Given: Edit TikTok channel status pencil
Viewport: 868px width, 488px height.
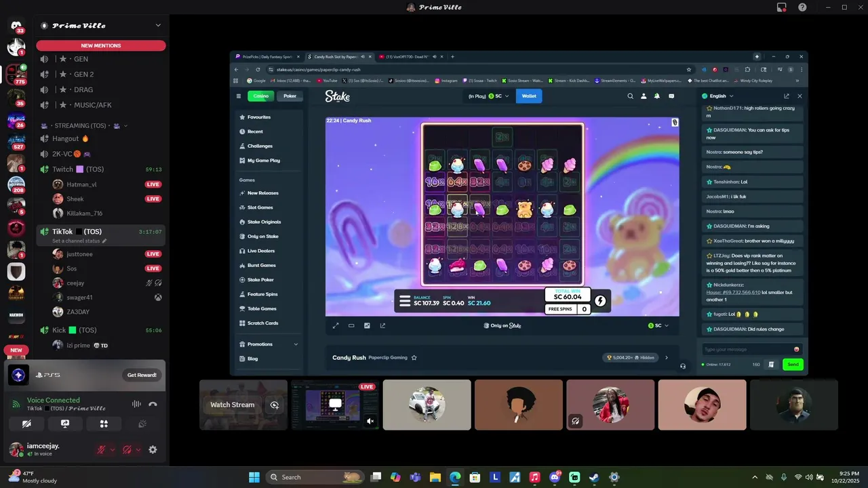Looking at the screenshot, I should (104, 241).
